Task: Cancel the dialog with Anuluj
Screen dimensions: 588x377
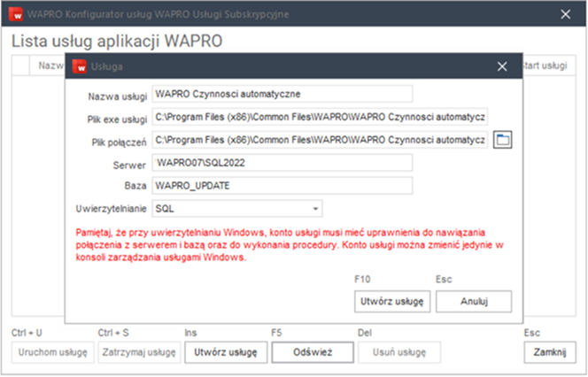Action: pyautogui.click(x=474, y=301)
